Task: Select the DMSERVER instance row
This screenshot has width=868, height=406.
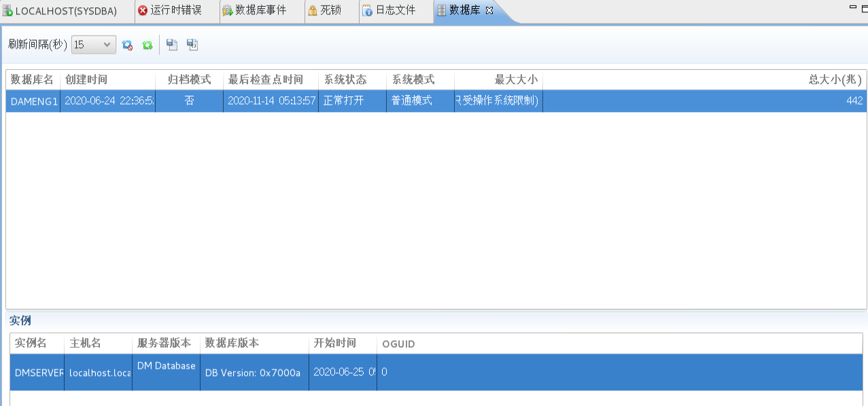Action: (204, 372)
